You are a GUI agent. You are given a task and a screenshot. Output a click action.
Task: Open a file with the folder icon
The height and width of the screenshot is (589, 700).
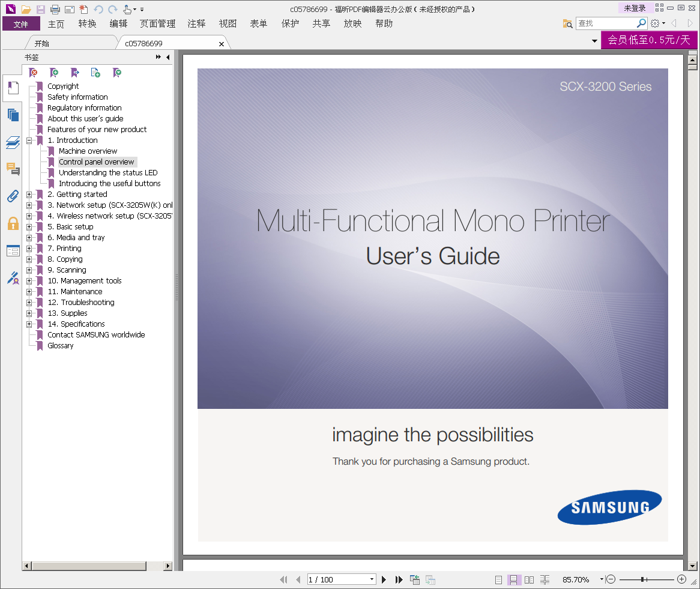coord(26,9)
